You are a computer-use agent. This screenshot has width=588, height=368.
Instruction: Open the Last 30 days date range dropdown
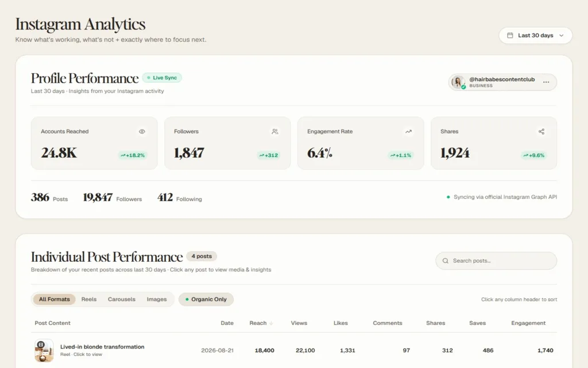[x=535, y=35]
